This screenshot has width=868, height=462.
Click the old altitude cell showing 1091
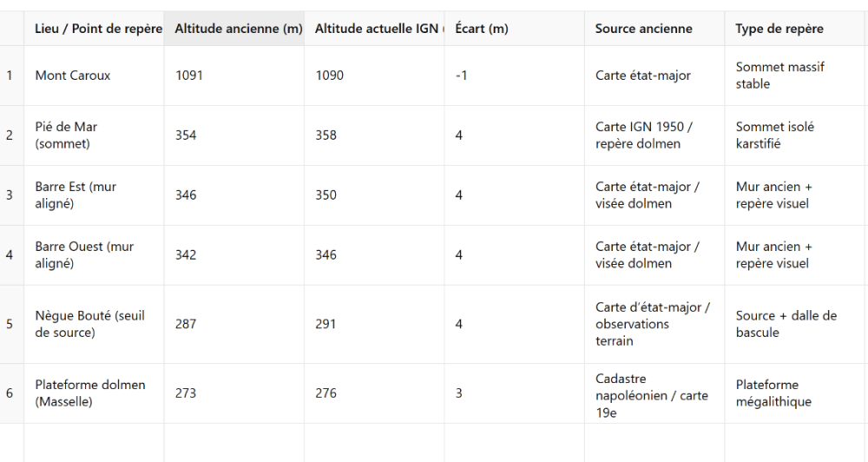coord(189,76)
